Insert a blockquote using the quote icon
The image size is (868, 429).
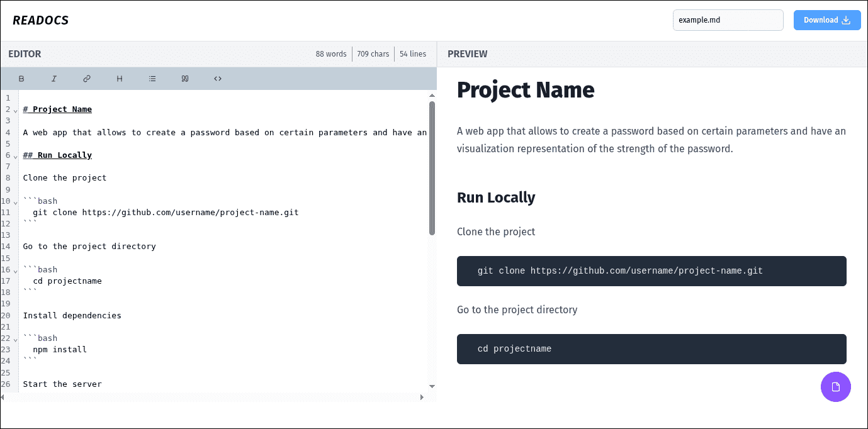185,79
